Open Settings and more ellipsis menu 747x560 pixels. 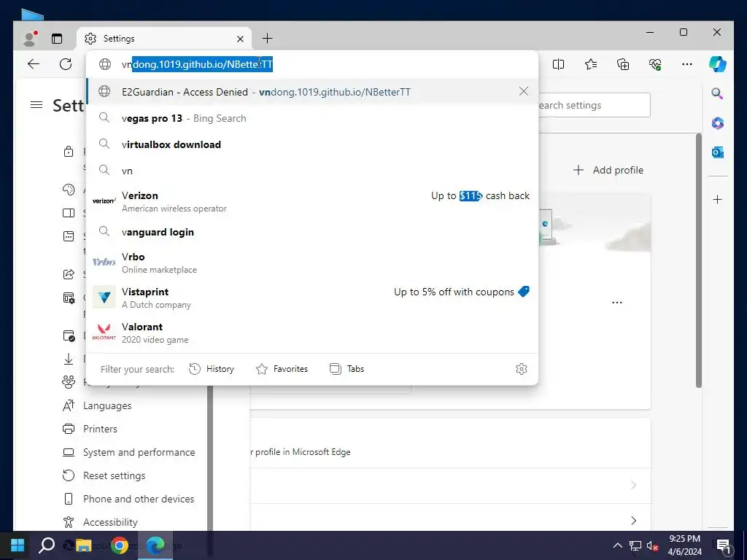tap(687, 64)
